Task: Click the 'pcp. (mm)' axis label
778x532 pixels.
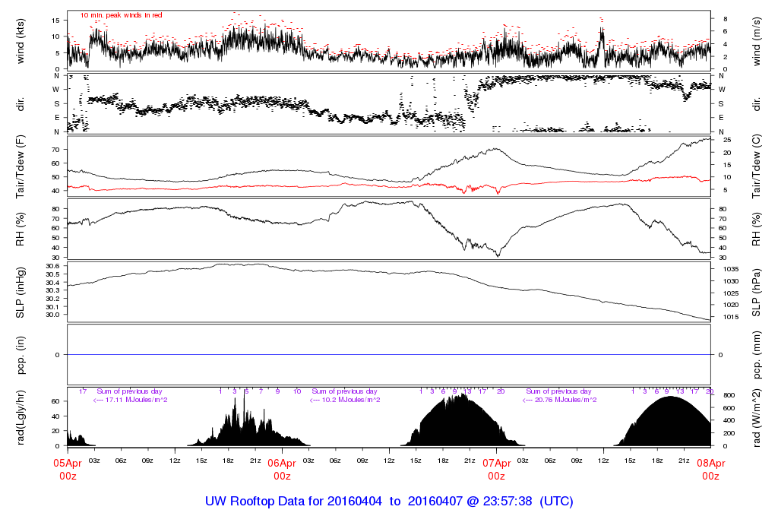Action: 756,355
